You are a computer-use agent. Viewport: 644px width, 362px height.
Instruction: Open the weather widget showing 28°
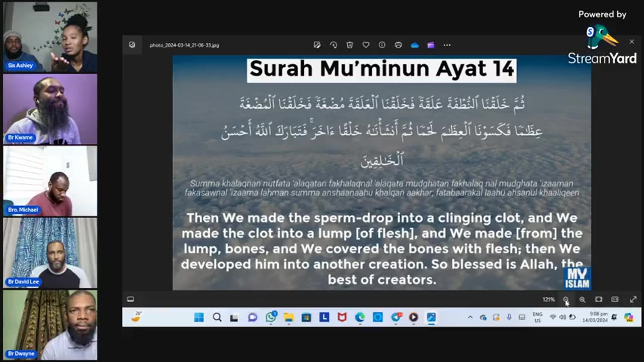137,317
